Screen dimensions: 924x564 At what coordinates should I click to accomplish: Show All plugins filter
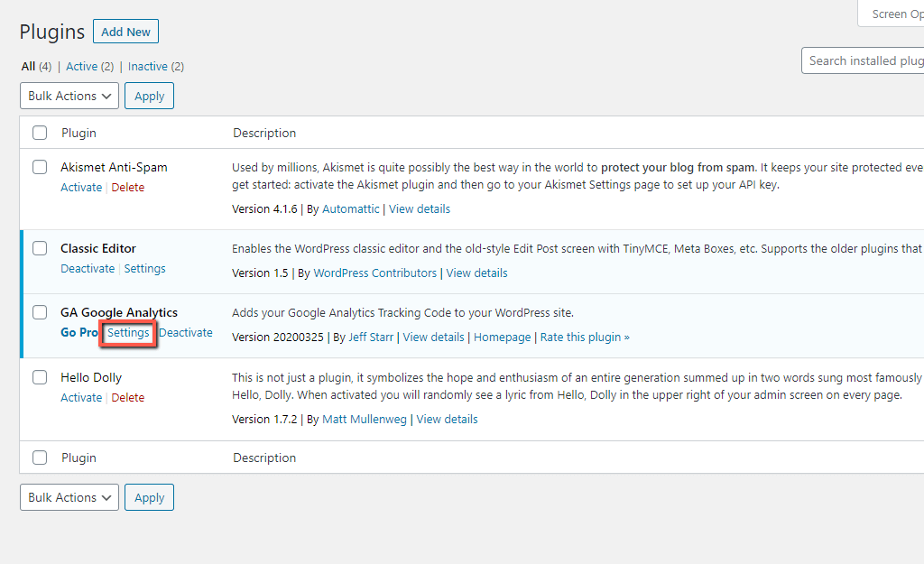click(x=28, y=67)
